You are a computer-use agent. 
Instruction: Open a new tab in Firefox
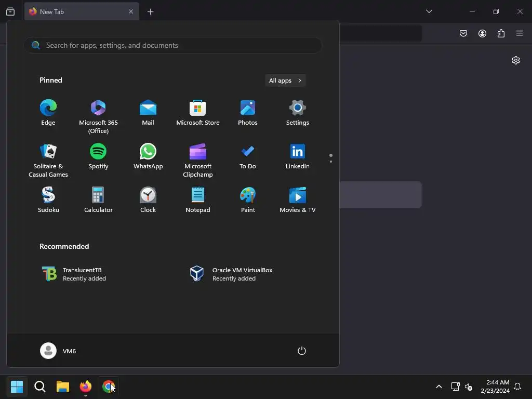[x=150, y=12]
